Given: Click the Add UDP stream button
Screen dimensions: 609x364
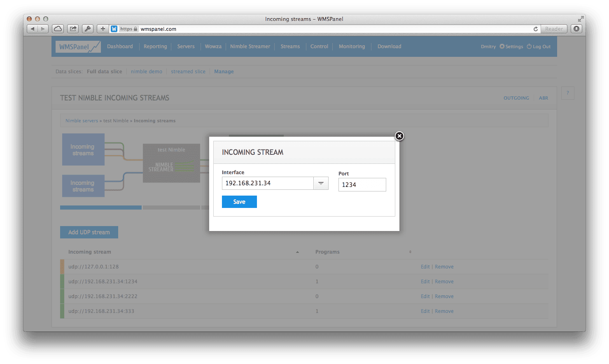Looking at the screenshot, I should pos(89,232).
